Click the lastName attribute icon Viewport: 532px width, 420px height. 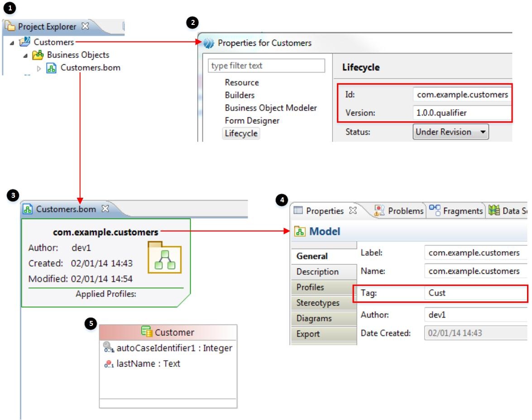(x=109, y=364)
